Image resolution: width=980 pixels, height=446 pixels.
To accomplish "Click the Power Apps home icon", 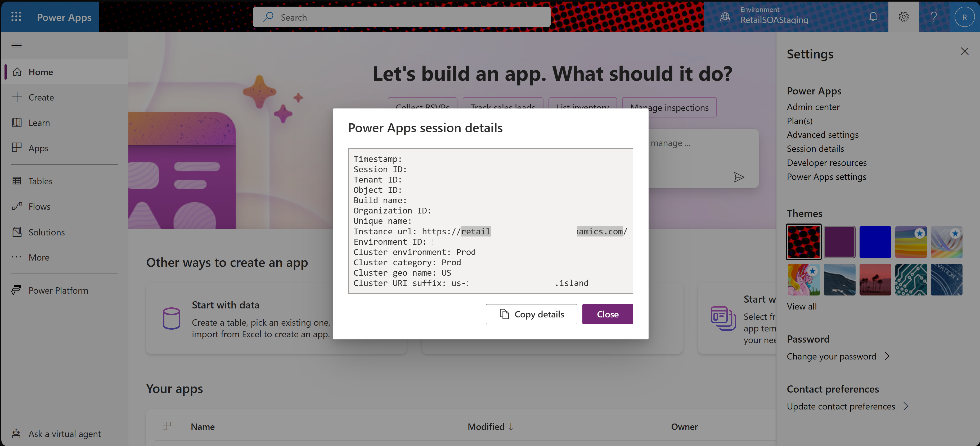I will (x=17, y=71).
